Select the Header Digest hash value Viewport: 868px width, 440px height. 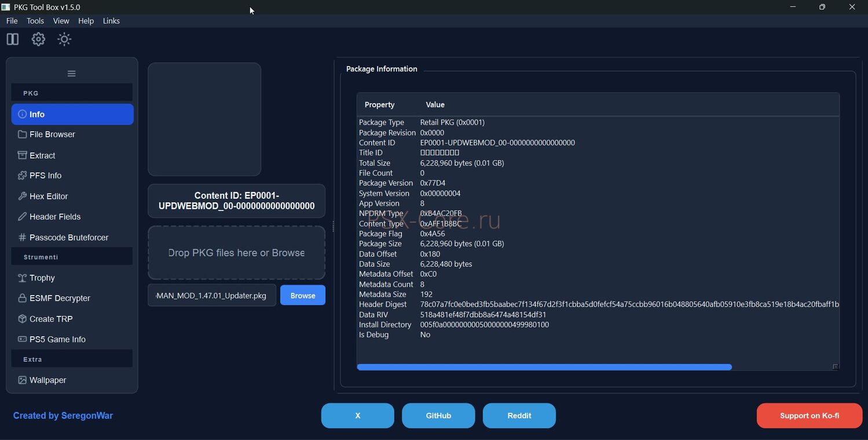point(629,304)
